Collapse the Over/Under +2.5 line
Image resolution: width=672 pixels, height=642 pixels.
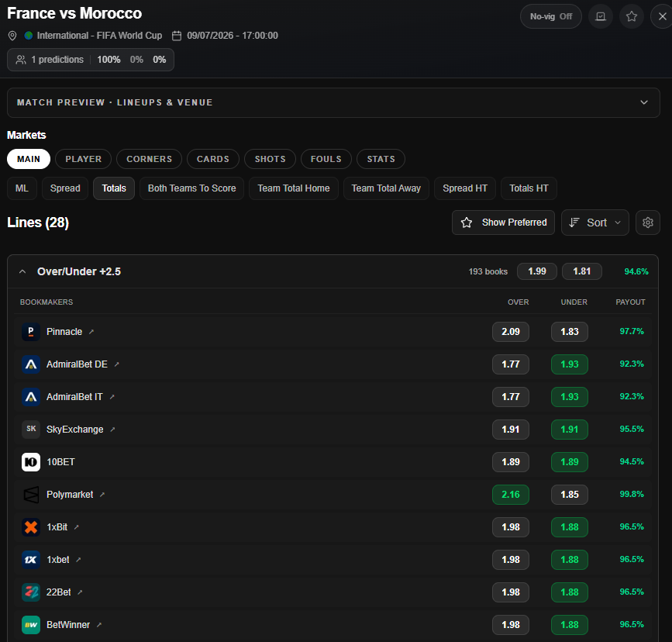pos(22,271)
